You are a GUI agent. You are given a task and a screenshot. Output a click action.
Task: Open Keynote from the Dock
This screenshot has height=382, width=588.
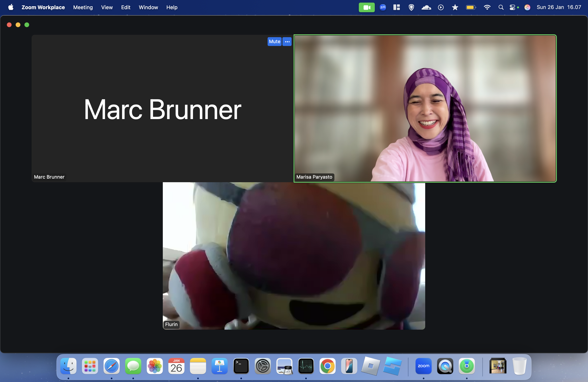tap(220, 366)
